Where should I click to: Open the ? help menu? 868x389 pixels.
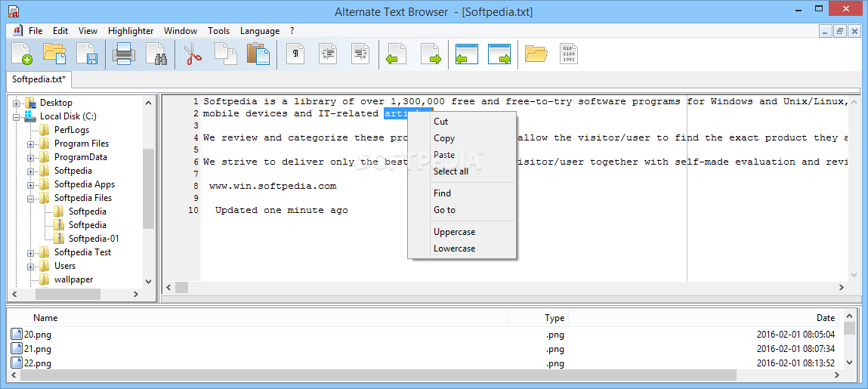click(292, 31)
